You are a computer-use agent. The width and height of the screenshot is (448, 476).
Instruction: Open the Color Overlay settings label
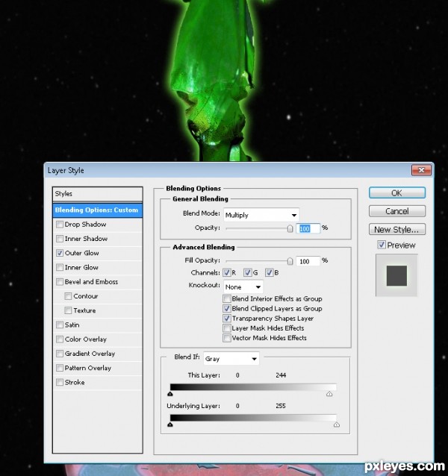coord(86,339)
